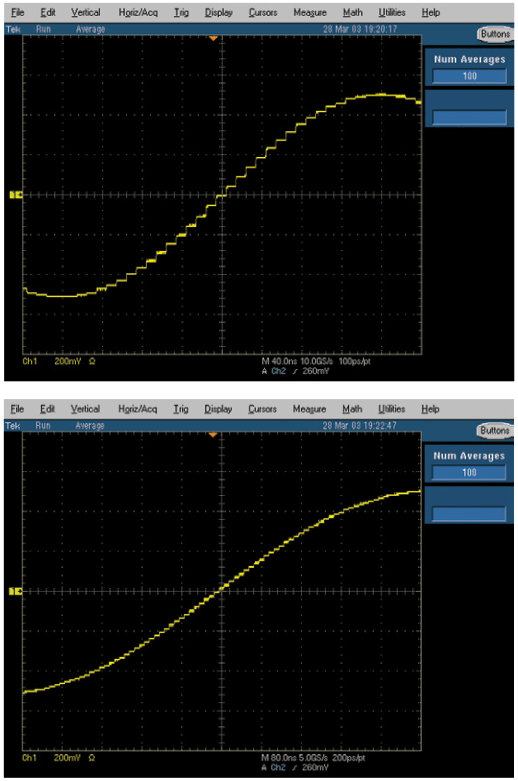Open Measure menu in upper scope window

[x=310, y=12]
